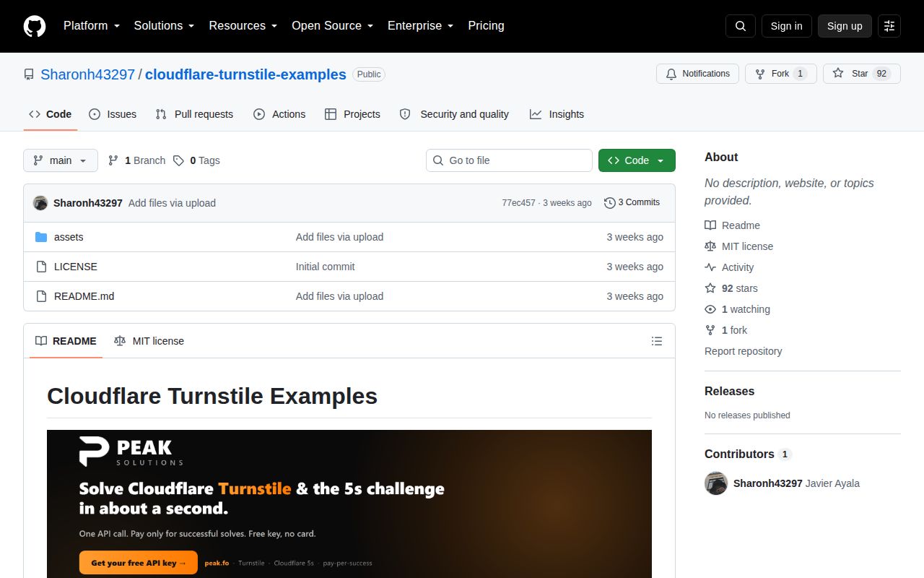The height and width of the screenshot is (578, 924).
Task: Click the 77ec457 commit hash
Action: tap(519, 203)
